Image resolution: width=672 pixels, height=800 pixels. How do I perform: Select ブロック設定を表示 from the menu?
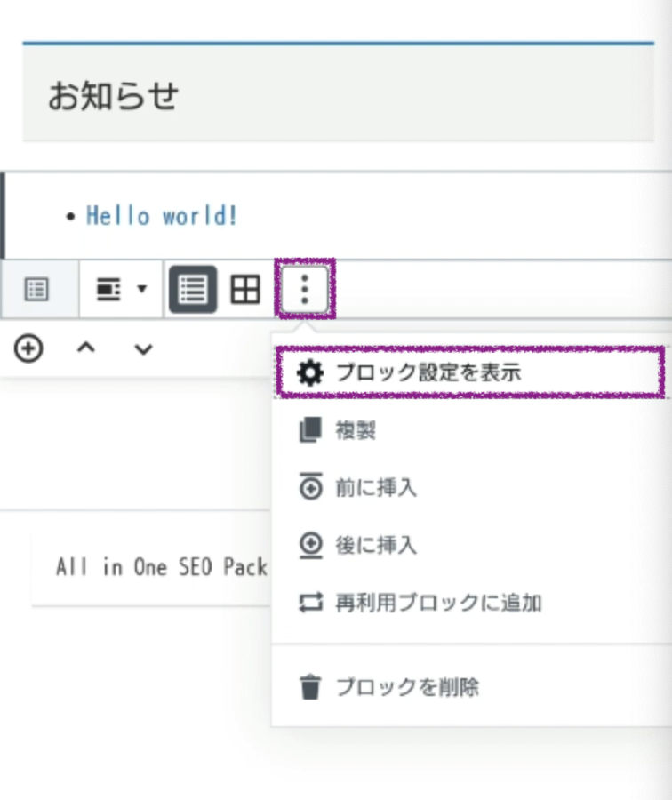(x=427, y=373)
